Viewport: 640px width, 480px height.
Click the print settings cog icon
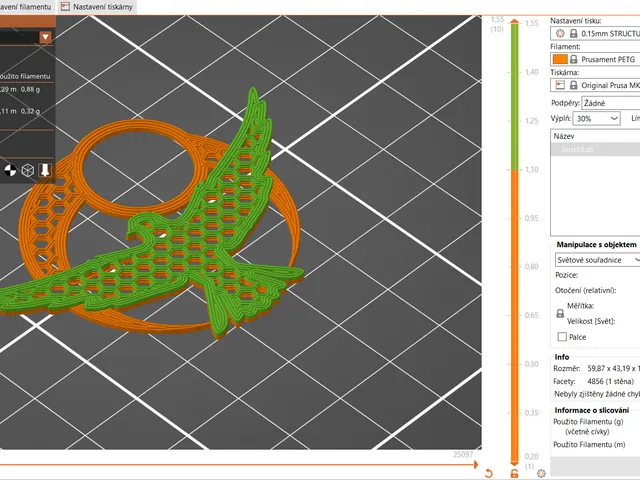coord(560,33)
